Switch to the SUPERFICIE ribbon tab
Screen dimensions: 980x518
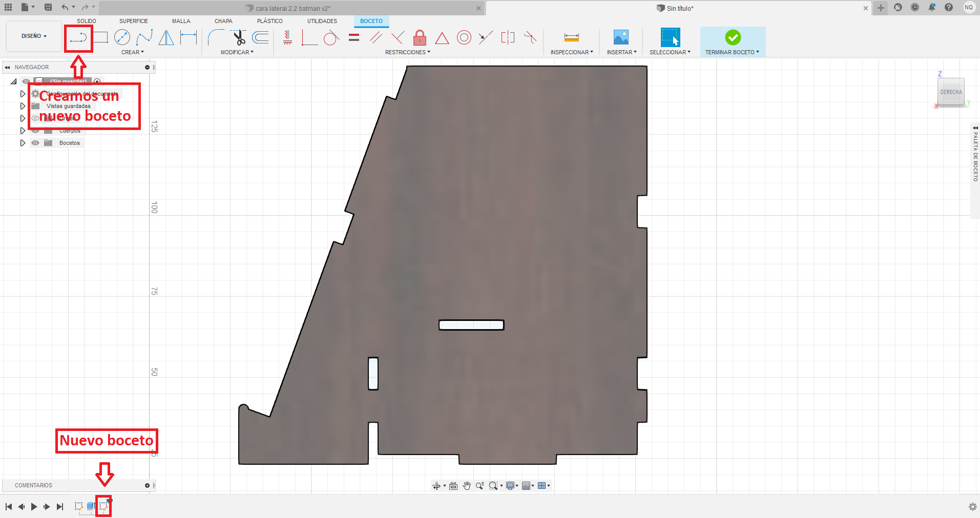134,21
